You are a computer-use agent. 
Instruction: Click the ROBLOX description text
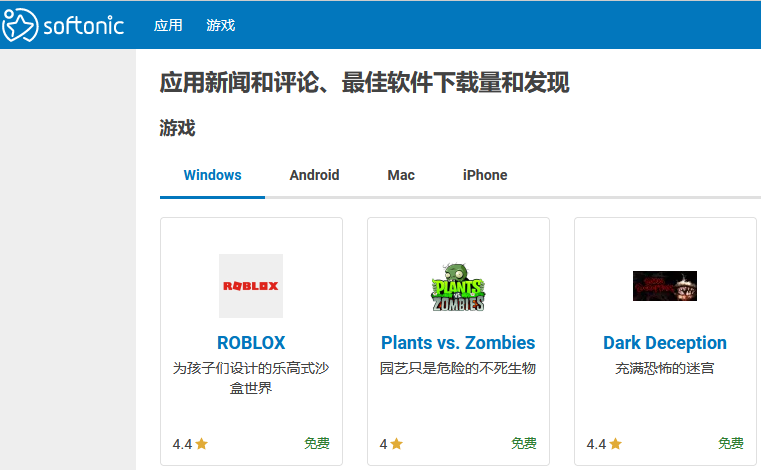pyautogui.click(x=251, y=378)
